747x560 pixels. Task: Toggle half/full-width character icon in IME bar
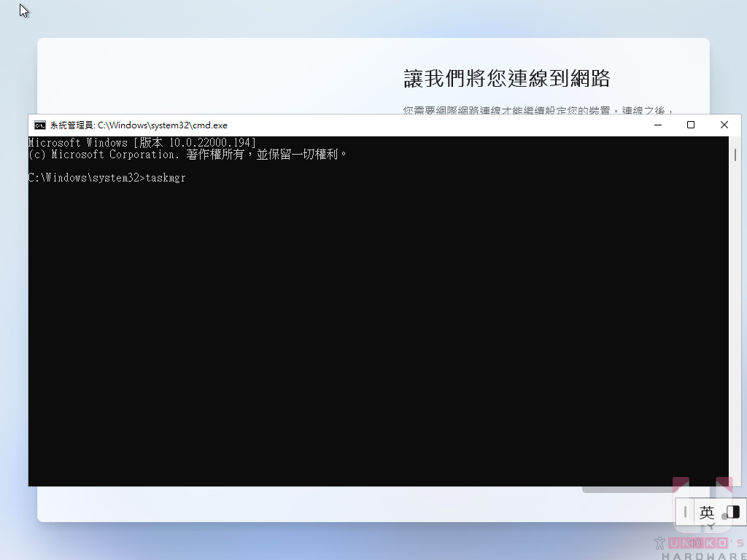(733, 512)
